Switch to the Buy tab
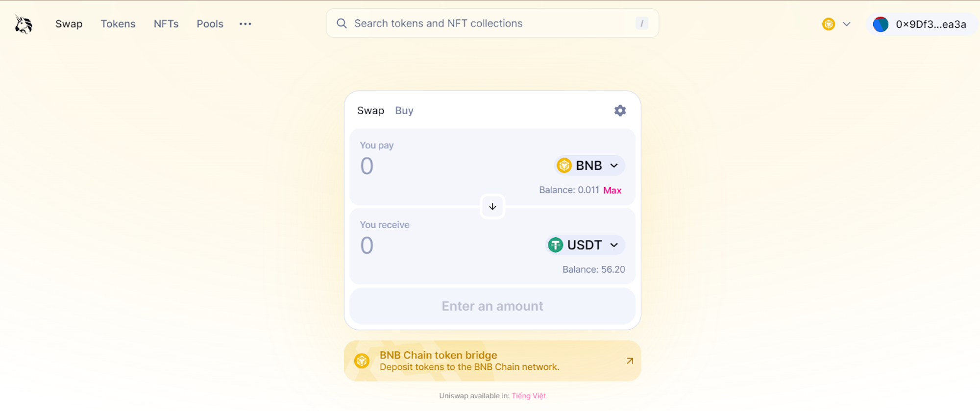This screenshot has width=980, height=411. pyautogui.click(x=404, y=111)
